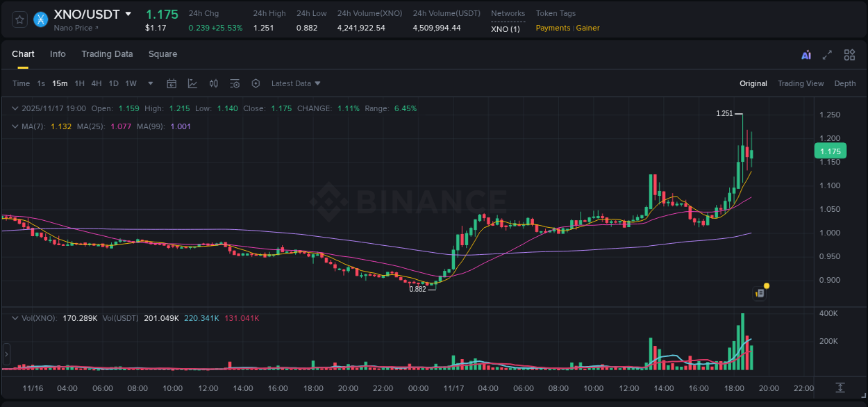The height and width of the screenshot is (407, 868).
Task: Toggle the favorite star for XNO/USDT
Action: point(19,19)
